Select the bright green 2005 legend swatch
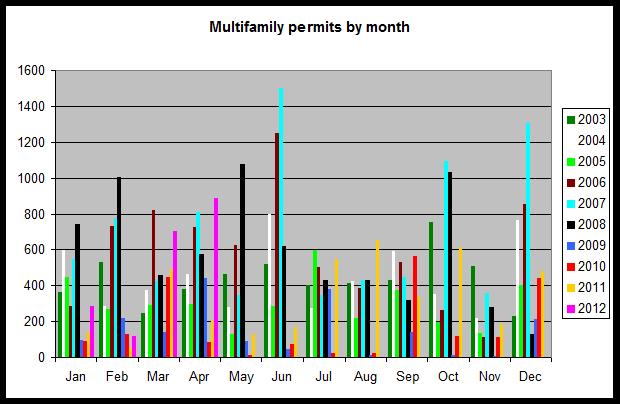The height and width of the screenshot is (404, 620). [571, 160]
